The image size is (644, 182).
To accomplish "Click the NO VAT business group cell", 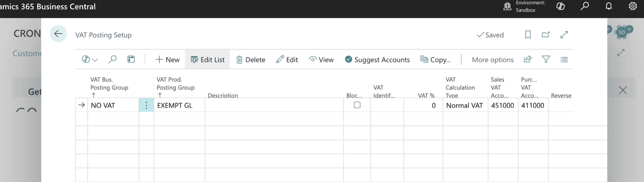I will tap(114, 105).
